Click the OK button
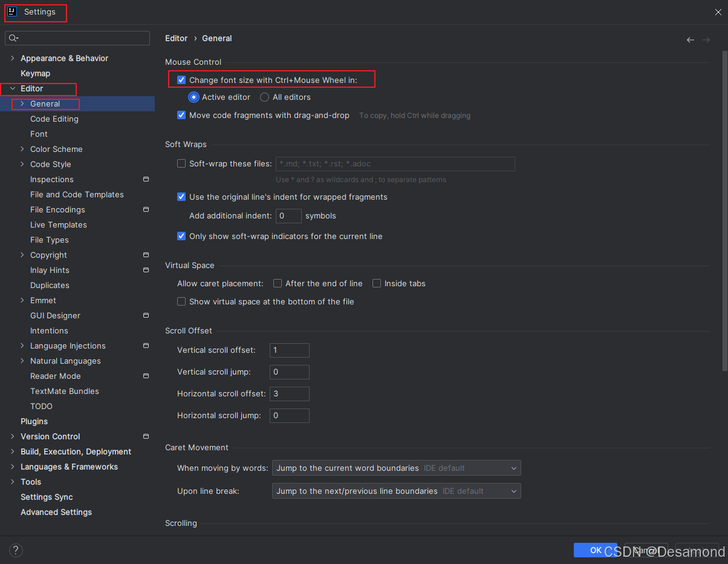This screenshot has height=564, width=728. 596,550
